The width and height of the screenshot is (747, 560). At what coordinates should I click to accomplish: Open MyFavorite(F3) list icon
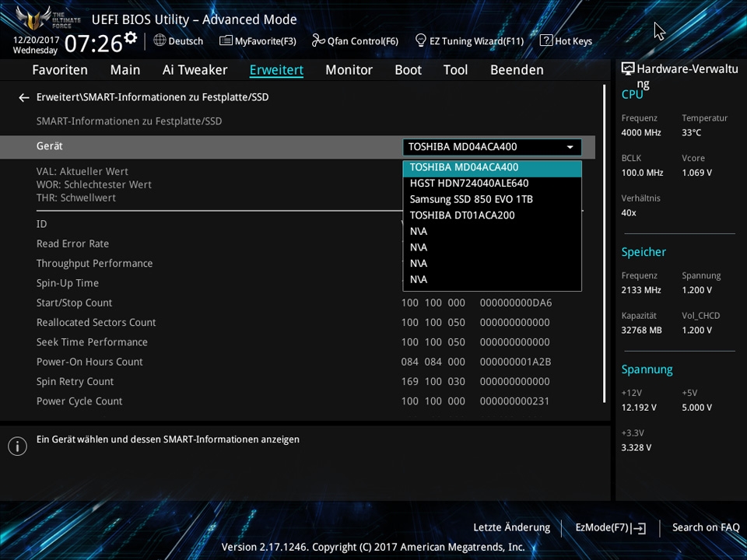click(226, 40)
